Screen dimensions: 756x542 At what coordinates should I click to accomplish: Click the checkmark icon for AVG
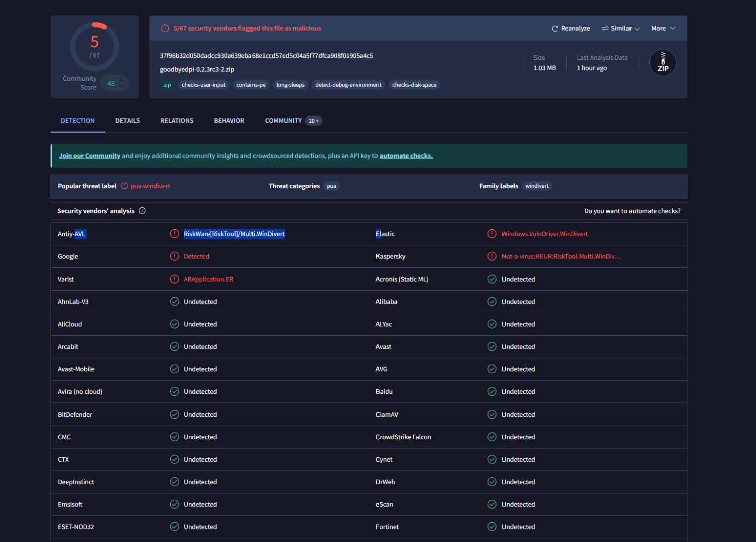click(492, 369)
